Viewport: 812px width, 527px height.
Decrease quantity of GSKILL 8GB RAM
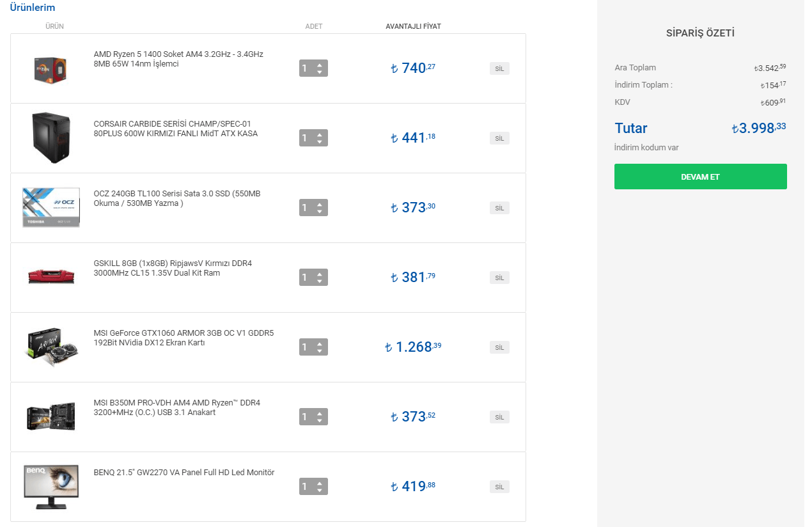[320, 281]
